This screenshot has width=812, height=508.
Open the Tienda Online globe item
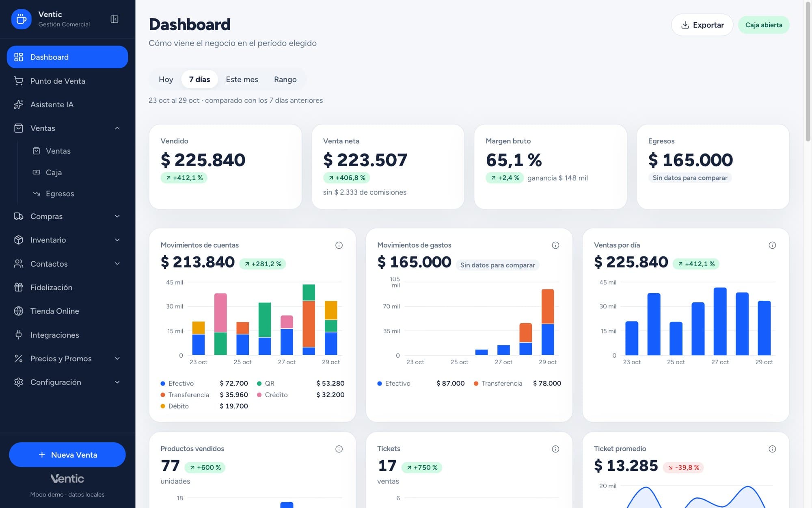(67, 311)
